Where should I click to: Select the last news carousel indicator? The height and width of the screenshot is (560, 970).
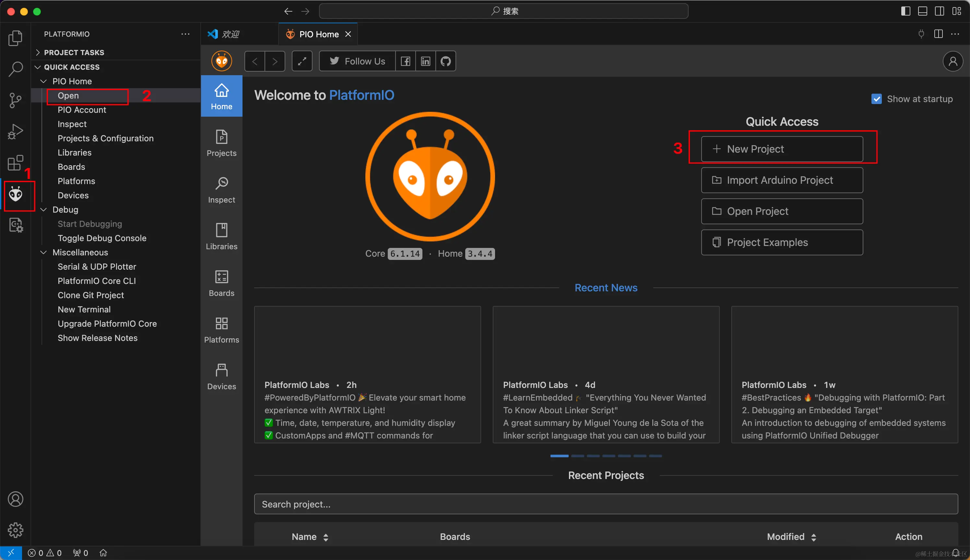point(655,456)
